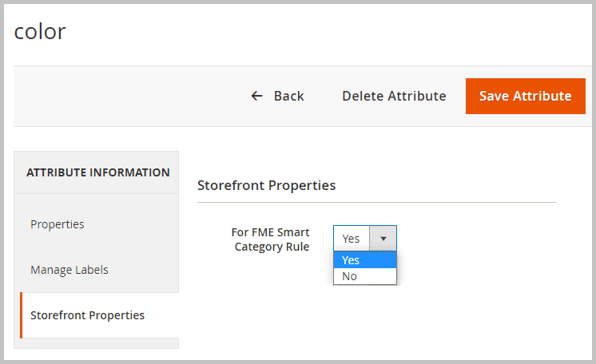This screenshot has height=364, width=596.
Task: Switch to the Manage Labels tab
Action: pos(70,270)
